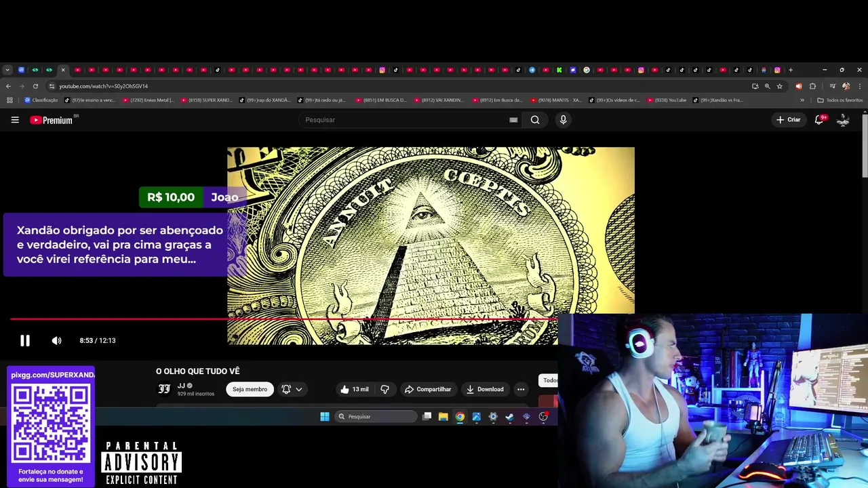Image resolution: width=868 pixels, height=488 pixels.
Task: Seek along the red video progress bar
Action: click(283, 319)
